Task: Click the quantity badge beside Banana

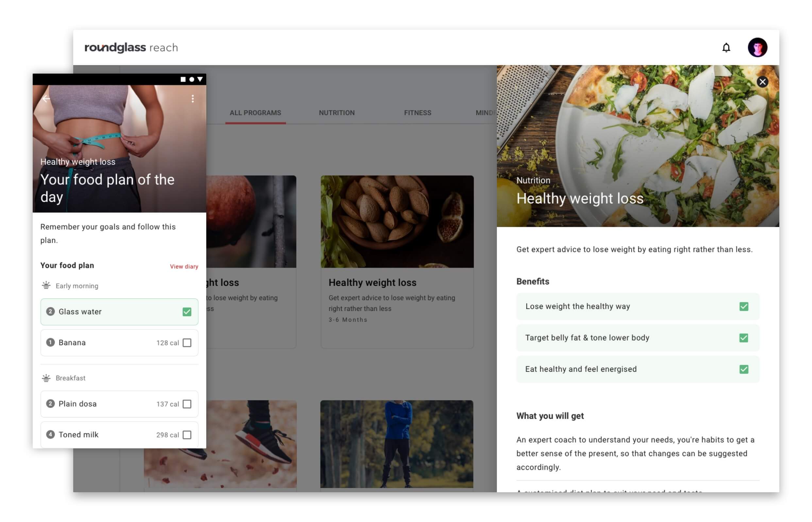Action: coord(50,342)
